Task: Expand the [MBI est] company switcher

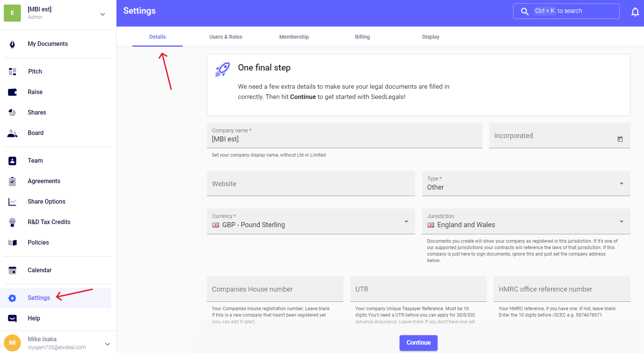Action: [102, 14]
